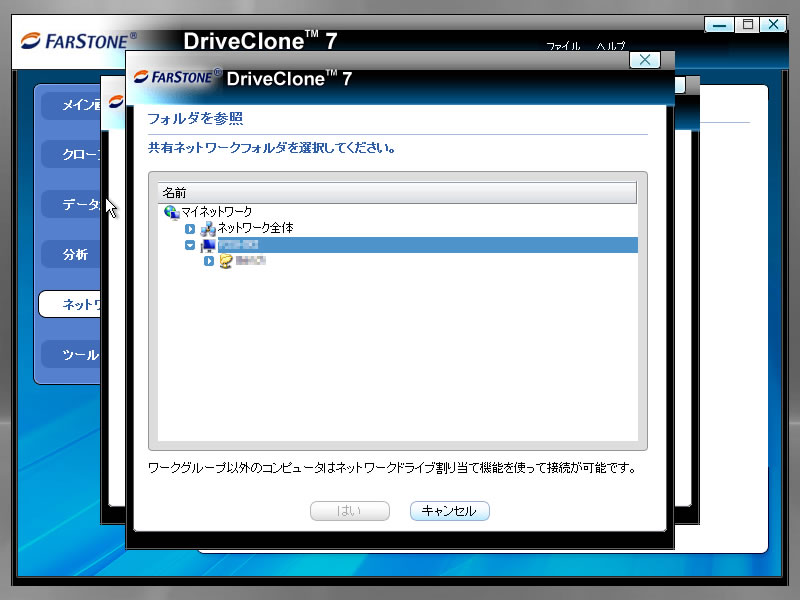This screenshot has width=800, height=600.
Task: Expand the shared folder node
Action: click(x=209, y=261)
